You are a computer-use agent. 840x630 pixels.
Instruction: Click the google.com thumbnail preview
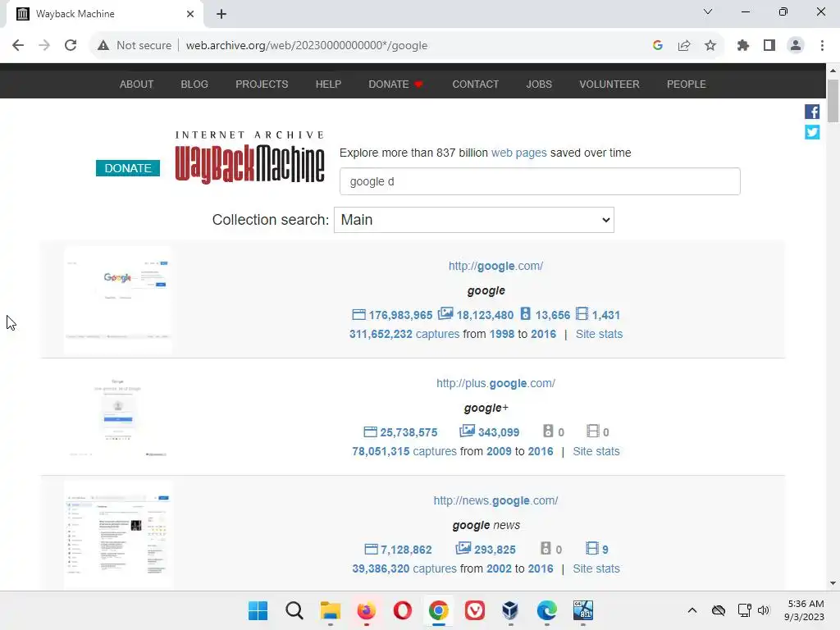tap(118, 300)
